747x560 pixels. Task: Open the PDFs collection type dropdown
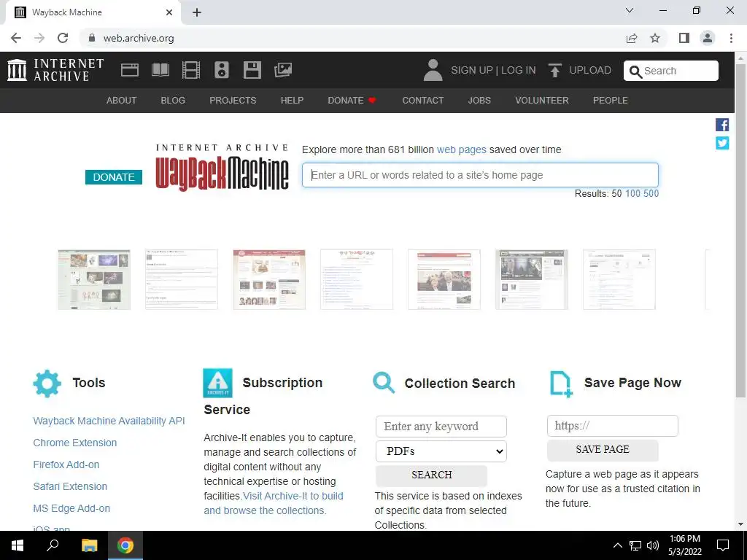441,451
